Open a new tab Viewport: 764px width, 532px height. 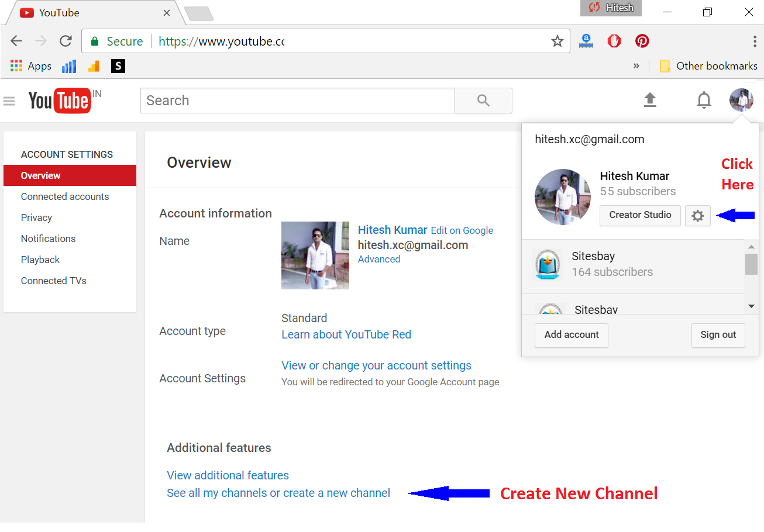[x=198, y=13]
